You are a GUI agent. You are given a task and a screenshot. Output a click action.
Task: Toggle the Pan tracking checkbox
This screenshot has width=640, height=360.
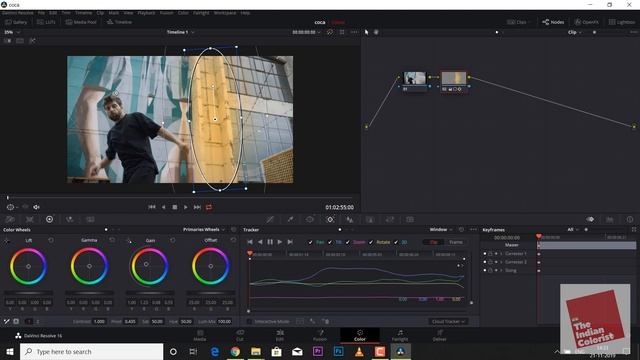pyautogui.click(x=311, y=242)
